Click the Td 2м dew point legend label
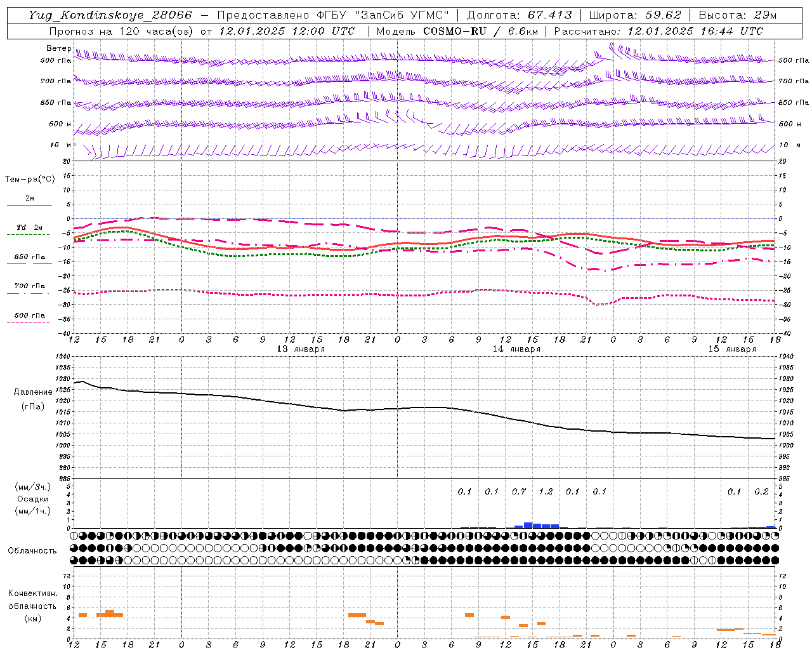Image resolution: width=812 pixels, height=650 pixels. (30, 227)
